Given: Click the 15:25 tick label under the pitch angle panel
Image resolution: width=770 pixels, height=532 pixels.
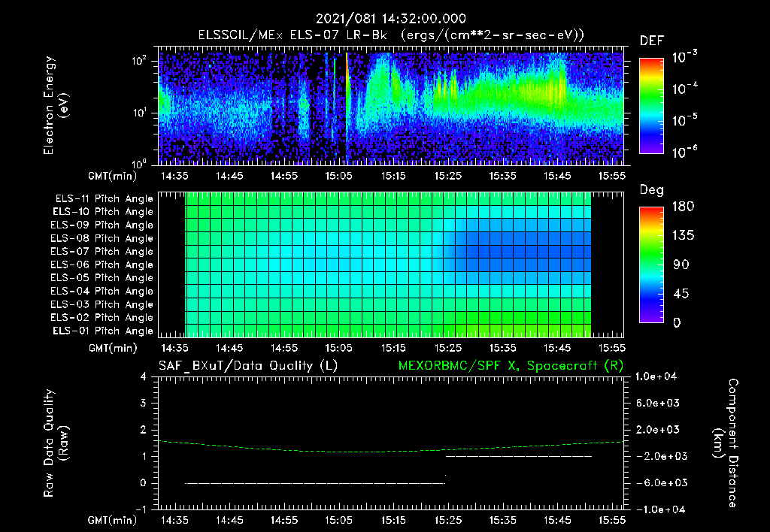Looking at the screenshot, I should (448, 348).
